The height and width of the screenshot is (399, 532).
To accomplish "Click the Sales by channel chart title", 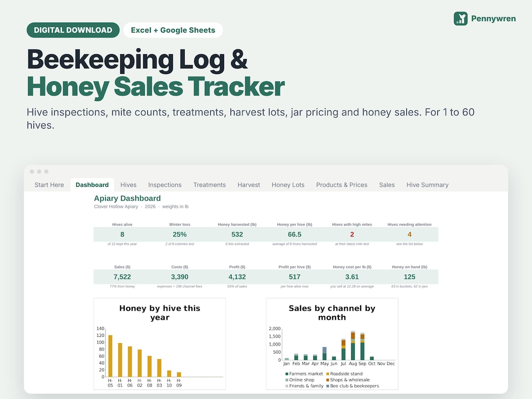I will coord(332,313).
